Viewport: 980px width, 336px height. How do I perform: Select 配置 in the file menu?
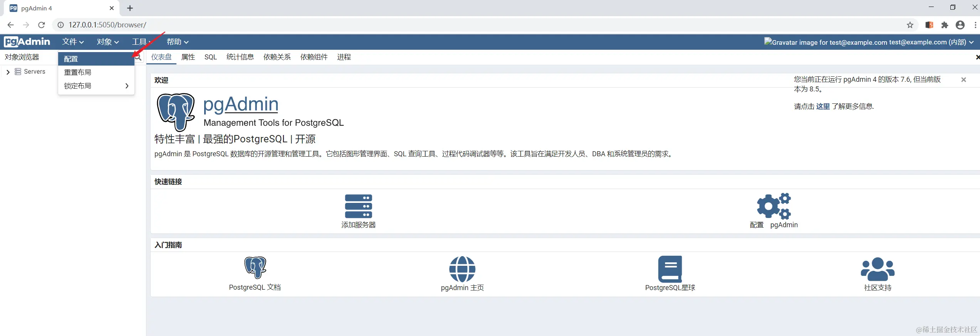coord(96,59)
